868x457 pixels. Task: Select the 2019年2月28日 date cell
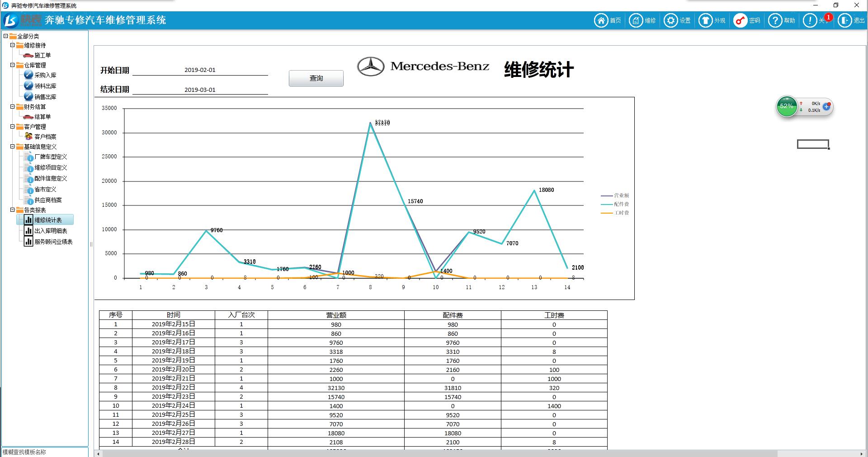tap(174, 442)
